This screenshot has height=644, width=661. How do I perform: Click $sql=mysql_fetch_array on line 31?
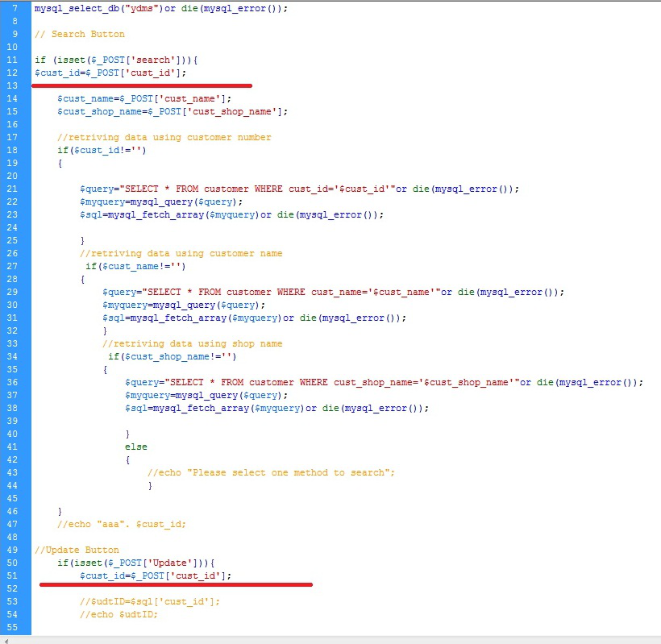pyautogui.click(x=254, y=318)
